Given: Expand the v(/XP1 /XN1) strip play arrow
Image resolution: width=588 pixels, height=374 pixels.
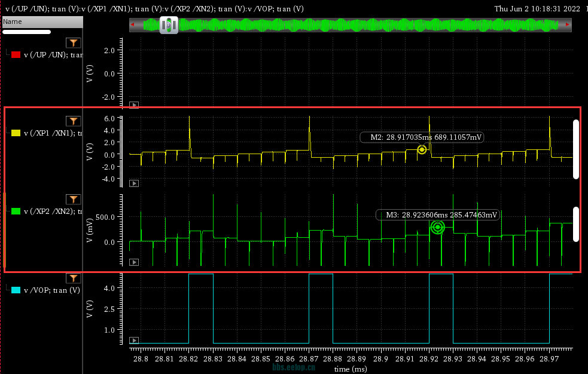Looking at the screenshot, I should coord(134,183).
